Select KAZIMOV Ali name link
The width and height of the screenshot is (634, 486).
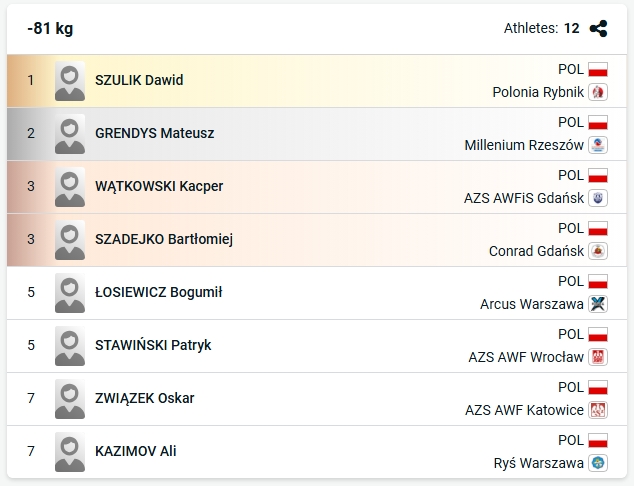point(135,451)
